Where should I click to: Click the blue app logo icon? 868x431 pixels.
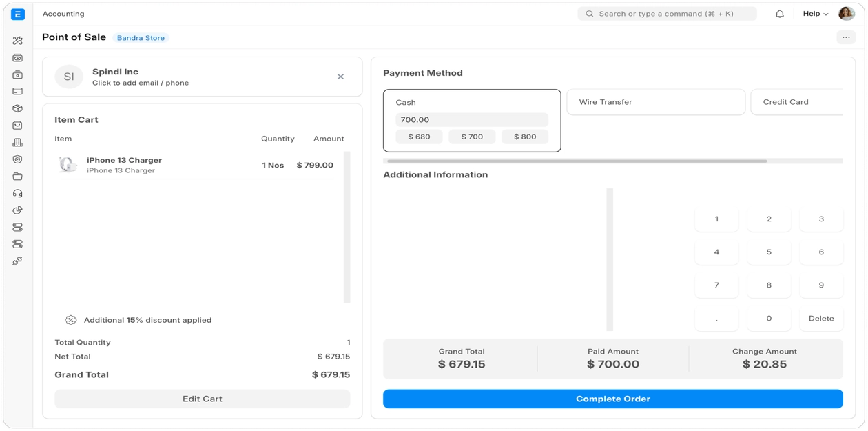18,14
